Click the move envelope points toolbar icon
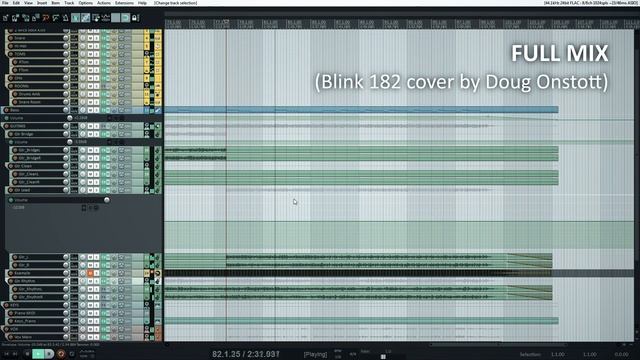This screenshot has width=640, height=360. 105,18
